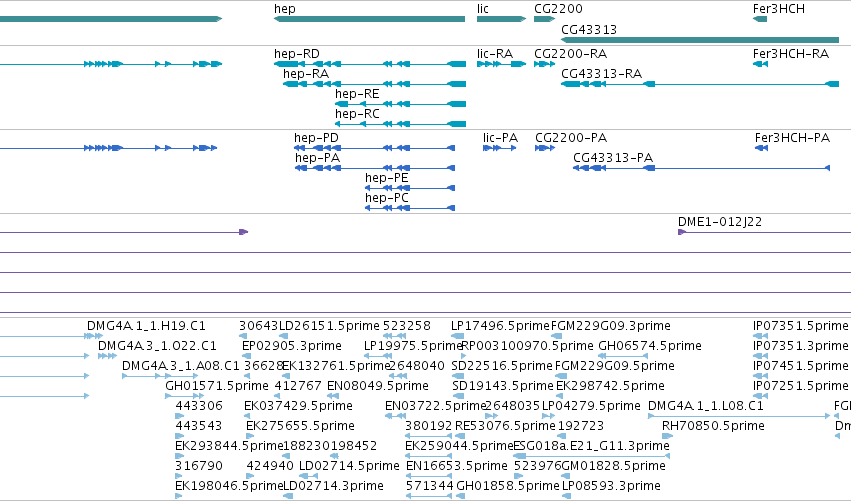
Task: Click the LP17496.5prime EST label
Action: pyautogui.click(x=500, y=326)
